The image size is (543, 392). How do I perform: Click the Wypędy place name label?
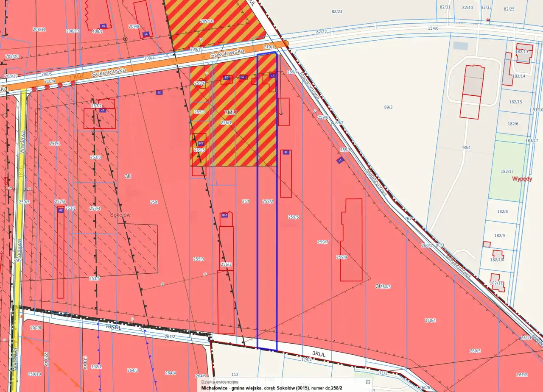click(x=522, y=178)
